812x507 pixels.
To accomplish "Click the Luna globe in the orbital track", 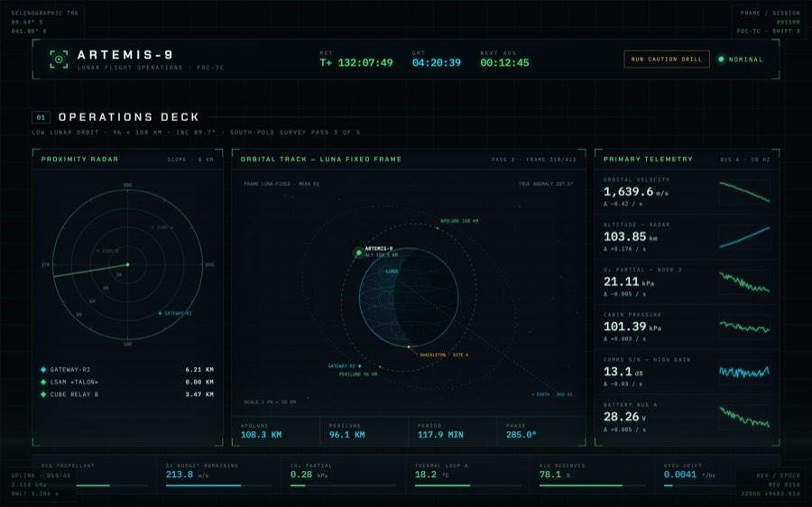I will [x=409, y=297].
